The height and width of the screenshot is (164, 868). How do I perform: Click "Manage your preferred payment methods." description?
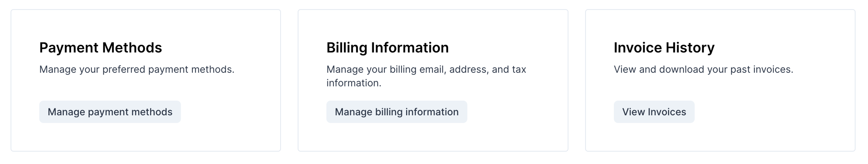[x=137, y=69]
